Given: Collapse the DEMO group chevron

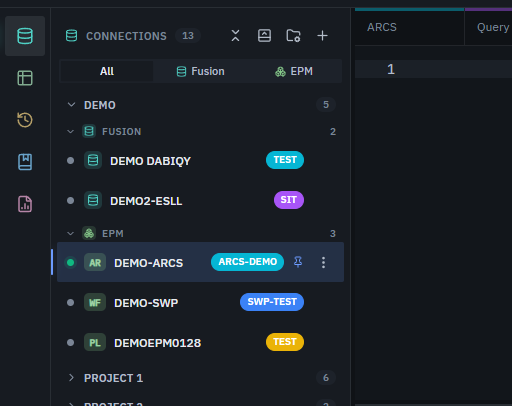Looking at the screenshot, I should (x=71, y=105).
